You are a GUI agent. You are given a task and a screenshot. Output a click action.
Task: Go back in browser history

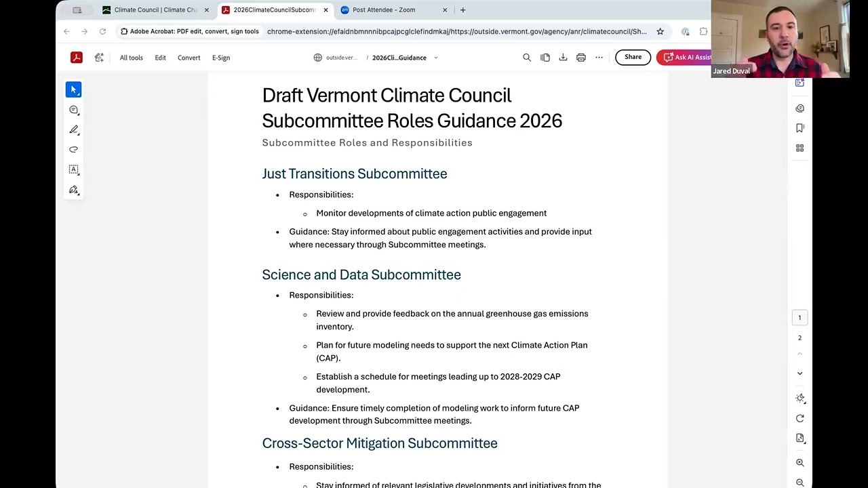[x=66, y=31]
